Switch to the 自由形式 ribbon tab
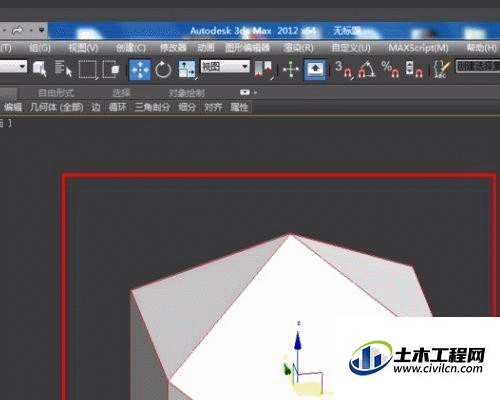 (x=56, y=93)
